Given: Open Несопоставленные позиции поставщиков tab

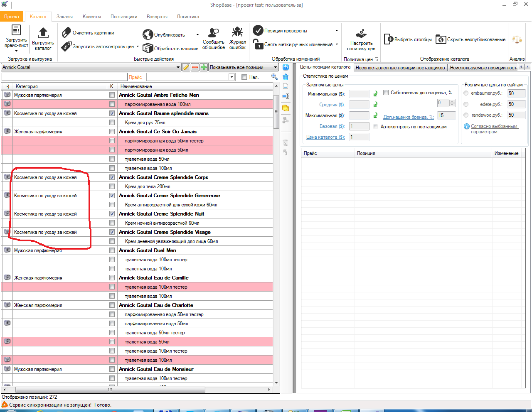Looking at the screenshot, I should [x=400, y=68].
